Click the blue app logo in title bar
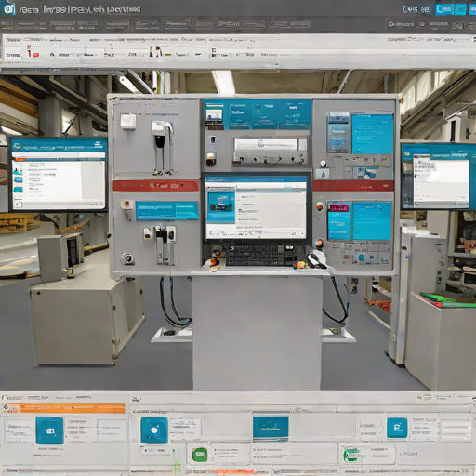 pos(9,8)
